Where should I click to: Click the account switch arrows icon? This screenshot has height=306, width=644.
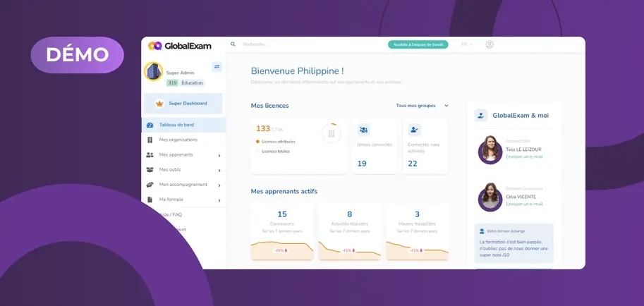tap(217, 67)
